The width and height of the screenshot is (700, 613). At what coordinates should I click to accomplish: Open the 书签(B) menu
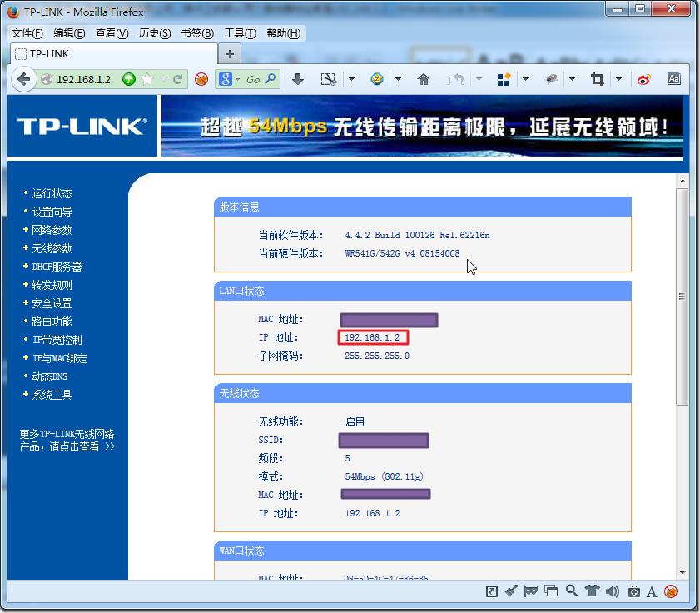point(197,33)
